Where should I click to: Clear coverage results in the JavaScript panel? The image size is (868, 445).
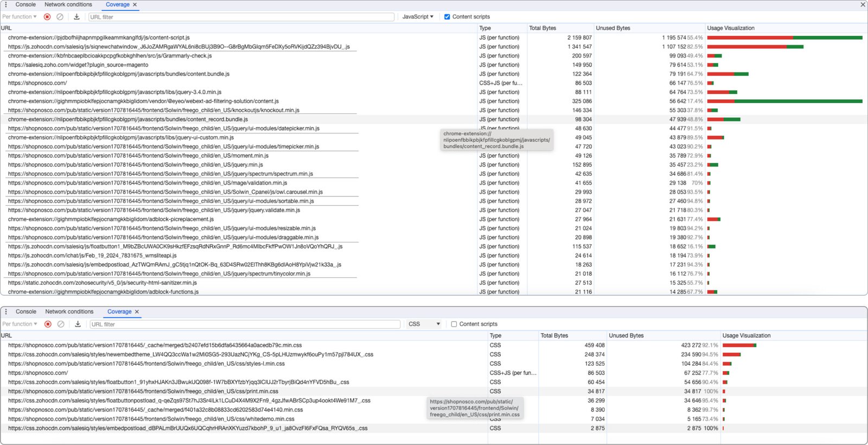pyautogui.click(x=60, y=17)
